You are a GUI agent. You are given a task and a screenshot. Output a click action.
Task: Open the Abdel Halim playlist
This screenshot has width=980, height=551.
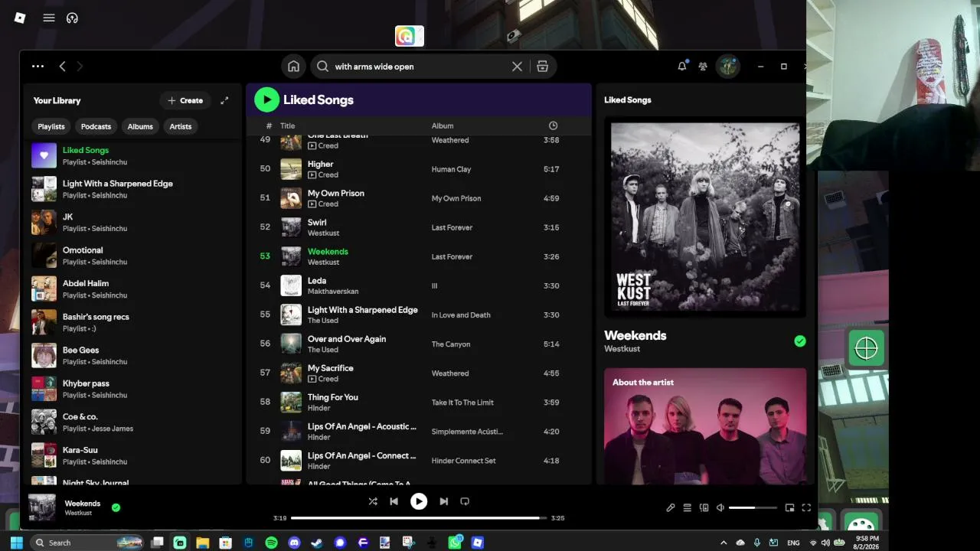(132, 289)
